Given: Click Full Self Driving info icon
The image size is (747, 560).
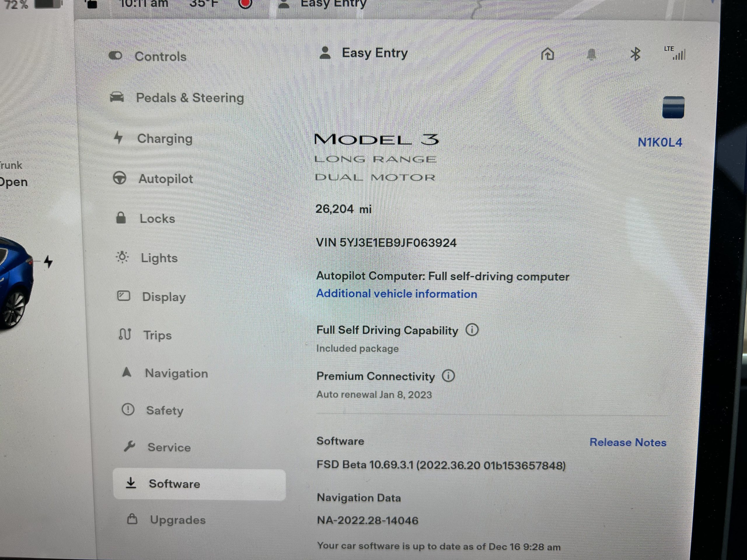Looking at the screenshot, I should click(x=472, y=330).
